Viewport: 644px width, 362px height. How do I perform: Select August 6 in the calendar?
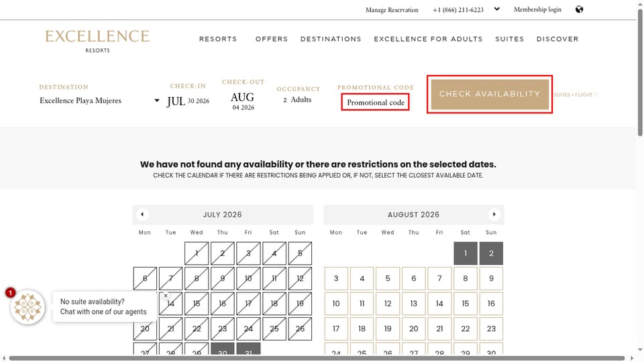click(414, 278)
